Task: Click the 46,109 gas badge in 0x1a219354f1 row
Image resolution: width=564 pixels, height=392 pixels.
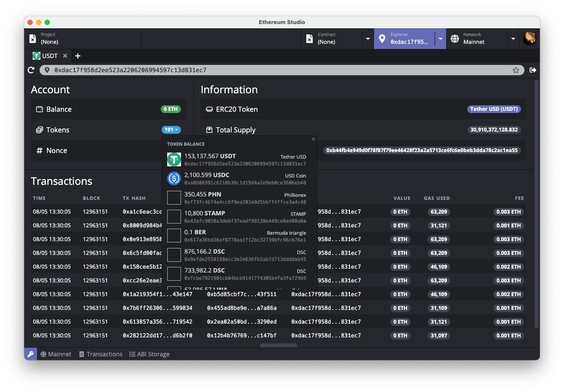Action: click(x=438, y=294)
